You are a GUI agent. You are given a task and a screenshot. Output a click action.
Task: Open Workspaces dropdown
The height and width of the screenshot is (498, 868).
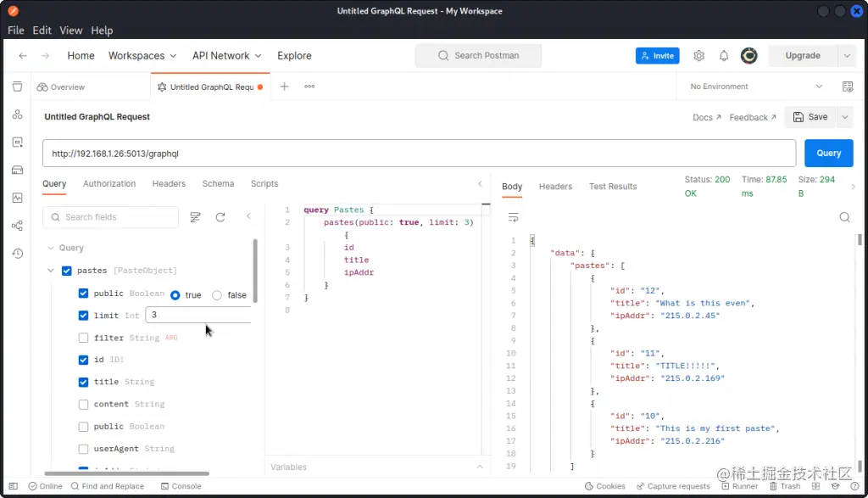142,55
